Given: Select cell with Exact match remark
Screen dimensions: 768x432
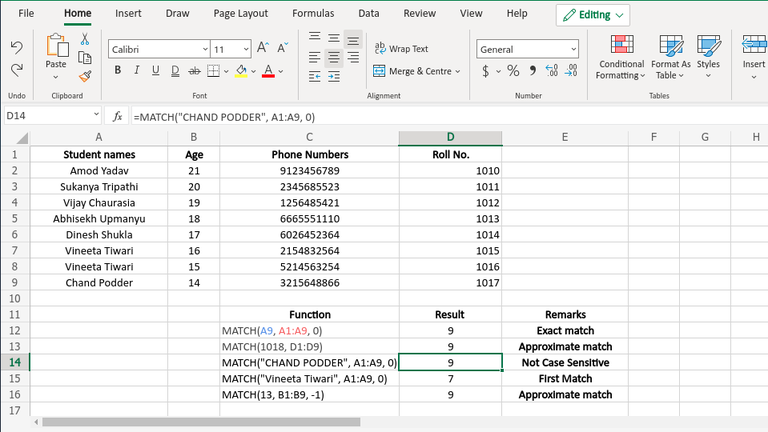Looking at the screenshot, I should [x=565, y=330].
